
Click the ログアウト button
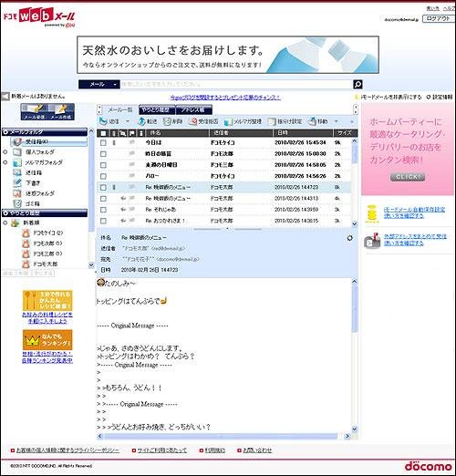pyautogui.click(x=438, y=19)
